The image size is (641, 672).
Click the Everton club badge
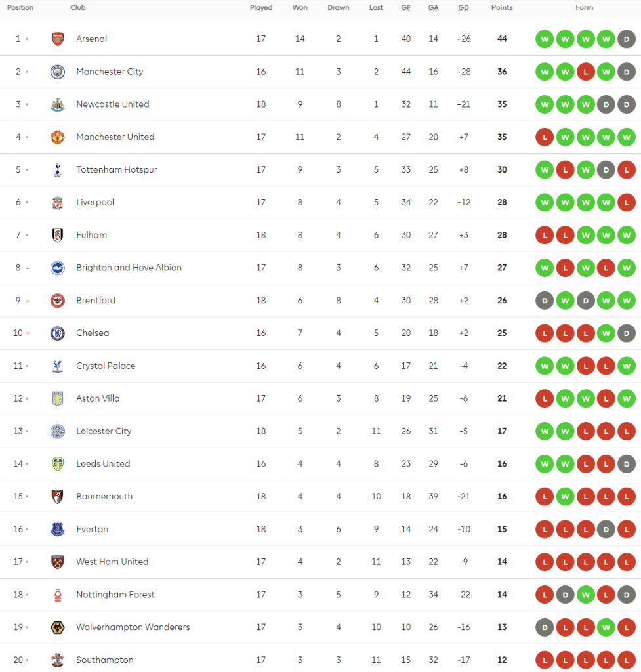[x=58, y=530]
